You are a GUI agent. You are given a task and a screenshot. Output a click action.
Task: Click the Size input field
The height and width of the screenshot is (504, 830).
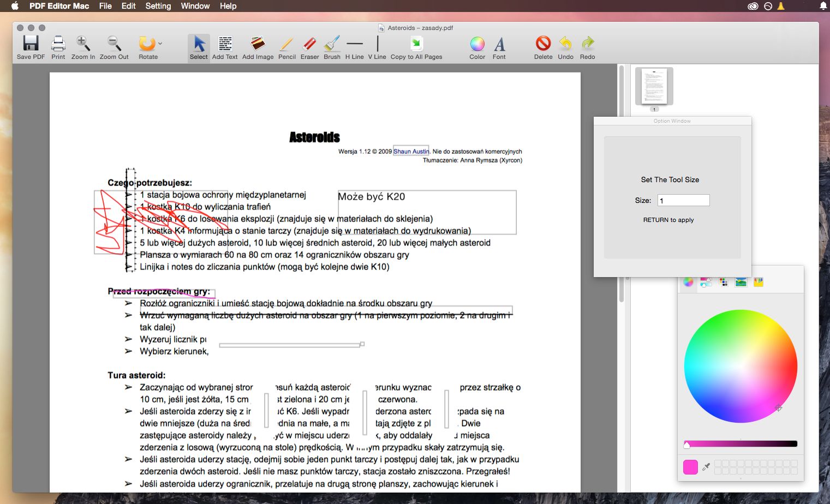click(683, 200)
